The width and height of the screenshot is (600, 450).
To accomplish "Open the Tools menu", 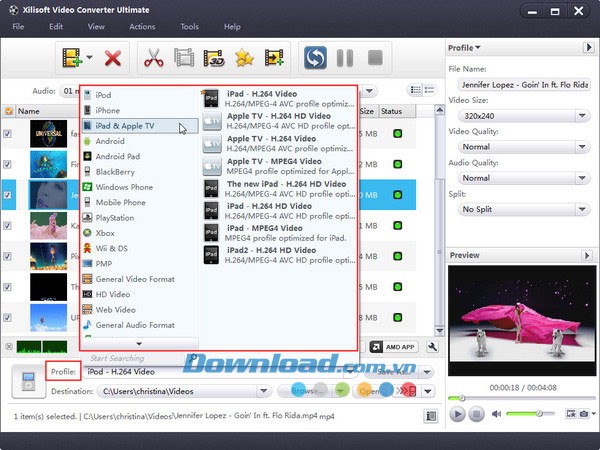I will click(189, 26).
